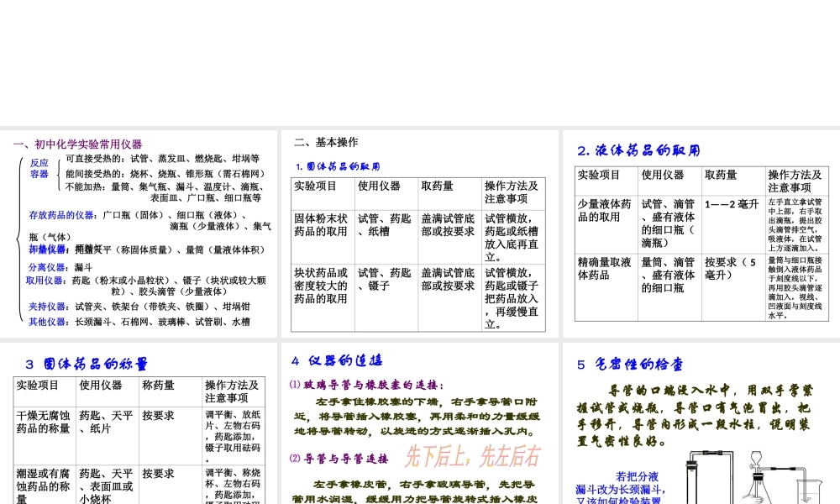Click the 存放药品的仪器 label

[x=61, y=215]
